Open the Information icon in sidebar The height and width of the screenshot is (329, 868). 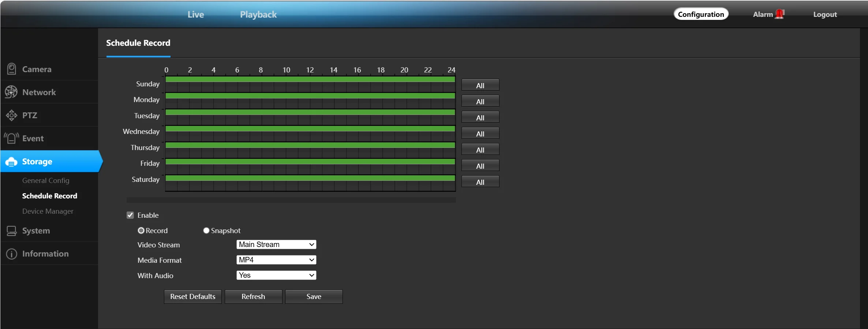11,254
